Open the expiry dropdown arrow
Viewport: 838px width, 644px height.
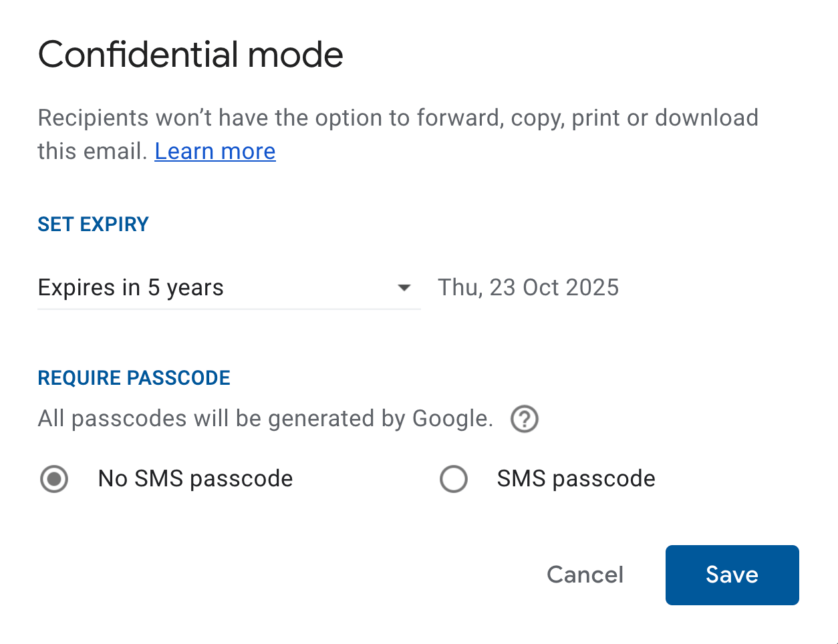tap(404, 288)
